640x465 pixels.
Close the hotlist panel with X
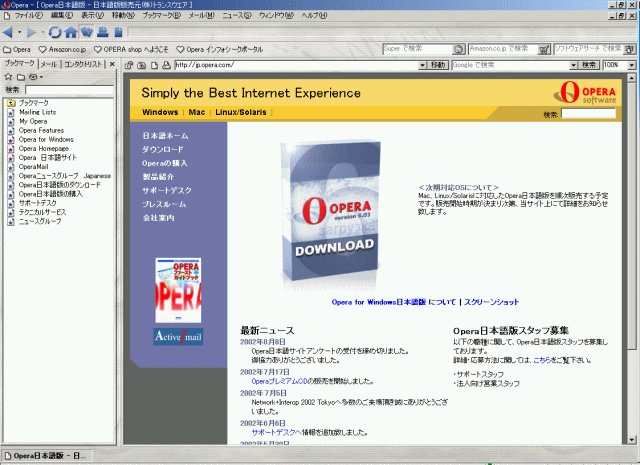pos(112,64)
